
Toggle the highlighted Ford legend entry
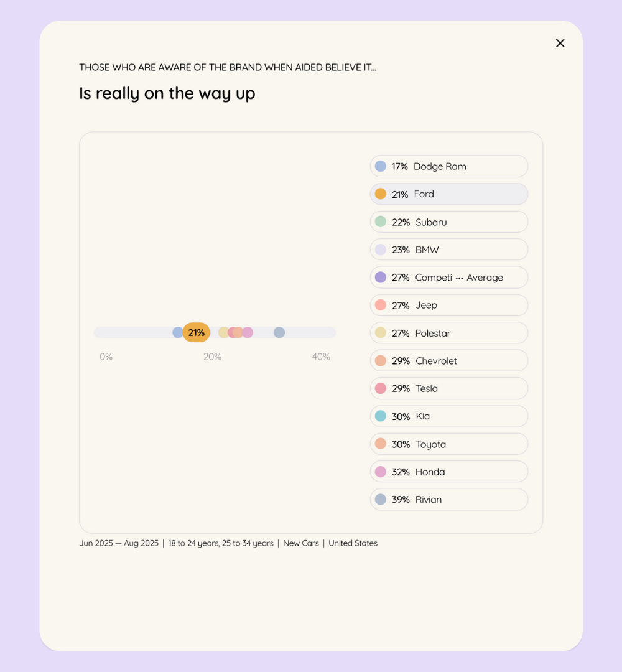[449, 194]
